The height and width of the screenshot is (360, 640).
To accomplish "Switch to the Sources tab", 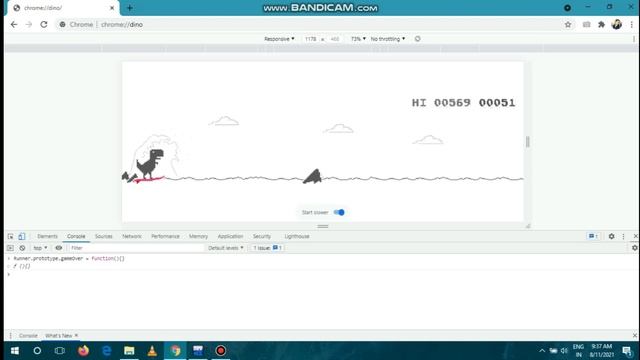I will (104, 236).
